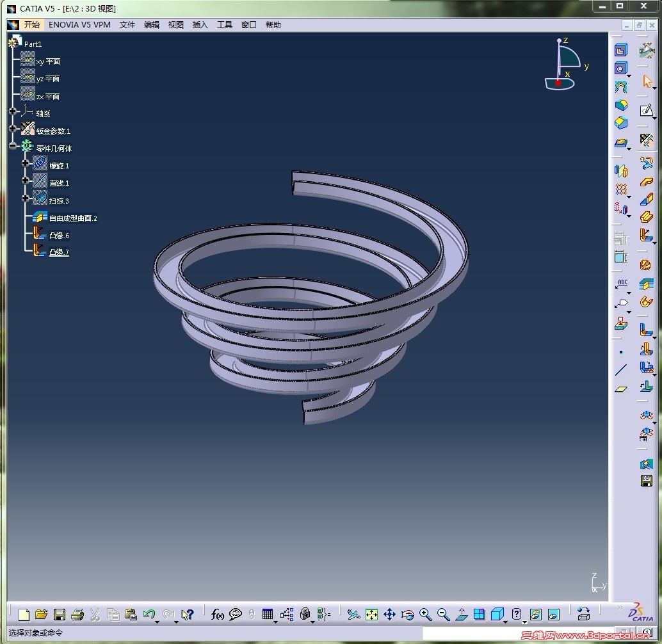Select the Plane creation tool
Image resolution: width=662 pixels, height=644 pixels.
point(621,389)
